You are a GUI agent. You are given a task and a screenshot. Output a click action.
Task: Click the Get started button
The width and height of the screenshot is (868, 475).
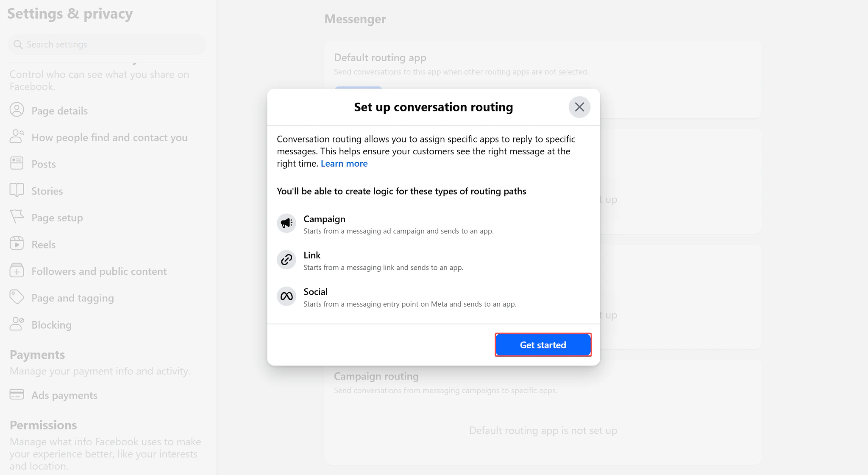tap(543, 345)
